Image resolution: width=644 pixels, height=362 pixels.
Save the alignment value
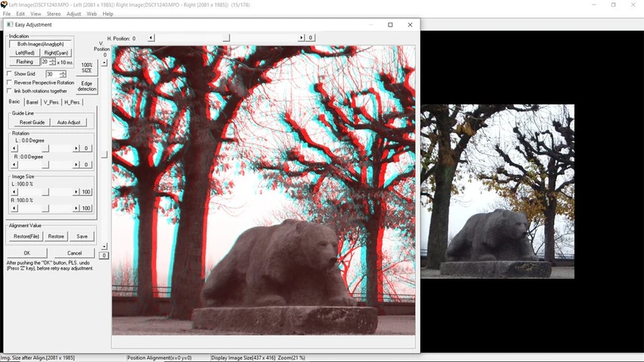pyautogui.click(x=82, y=236)
